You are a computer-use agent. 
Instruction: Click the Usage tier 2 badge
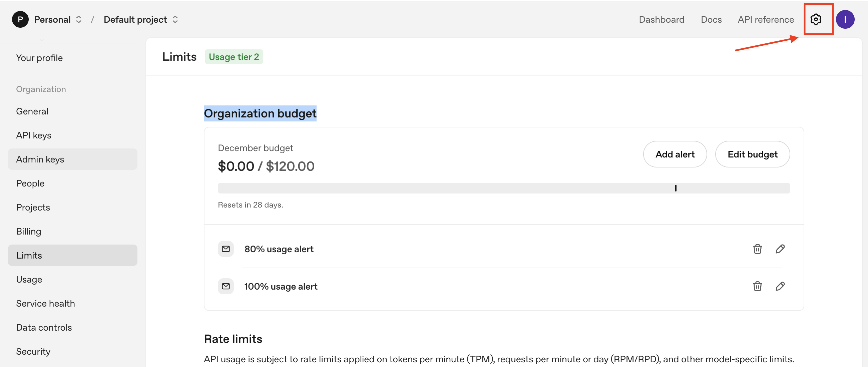pos(234,57)
